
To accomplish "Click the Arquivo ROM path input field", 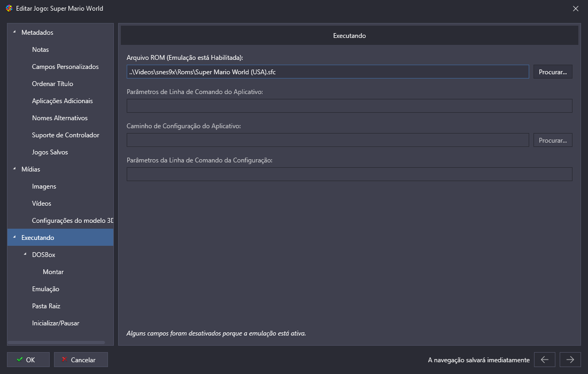I will 327,72.
